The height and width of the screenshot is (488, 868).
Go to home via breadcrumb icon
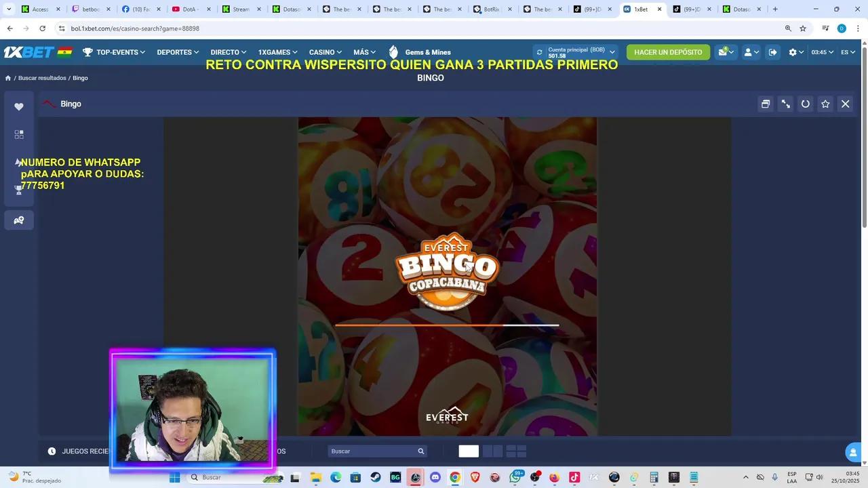[8, 78]
